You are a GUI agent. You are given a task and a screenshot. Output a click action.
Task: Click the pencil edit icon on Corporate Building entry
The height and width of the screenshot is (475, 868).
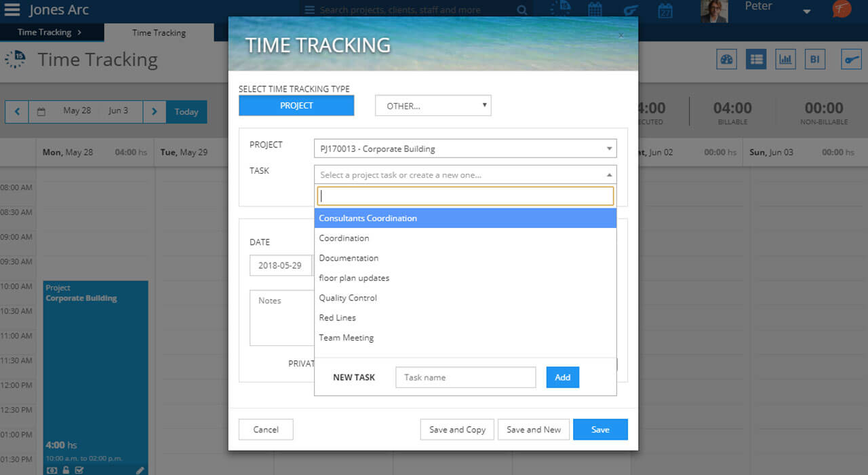pyautogui.click(x=140, y=470)
